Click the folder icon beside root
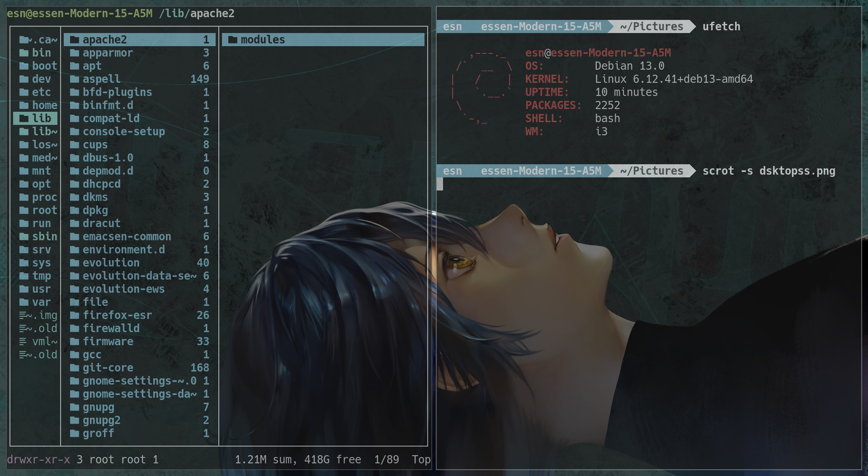The width and height of the screenshot is (868, 476). click(x=24, y=210)
